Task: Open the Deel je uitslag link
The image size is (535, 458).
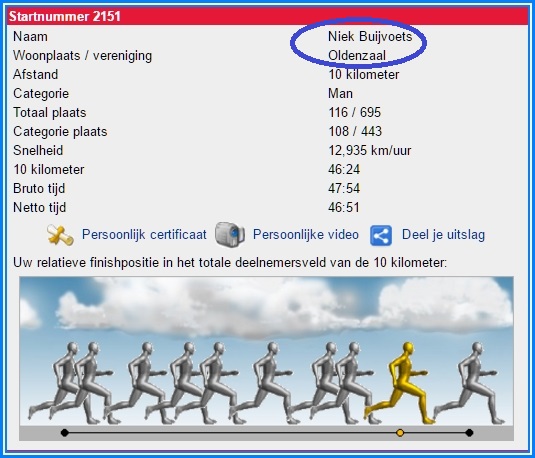Action: click(x=443, y=235)
